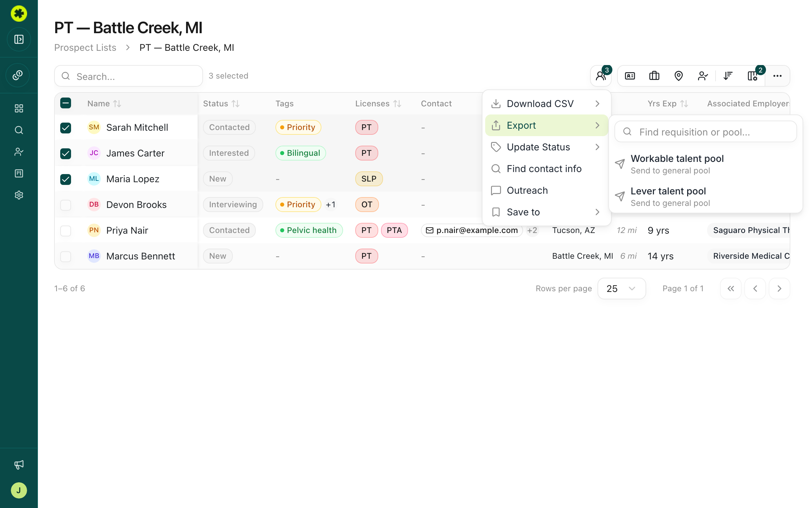Viewport: 812px width, 508px height.
Task: Go to next page button
Action: point(780,289)
